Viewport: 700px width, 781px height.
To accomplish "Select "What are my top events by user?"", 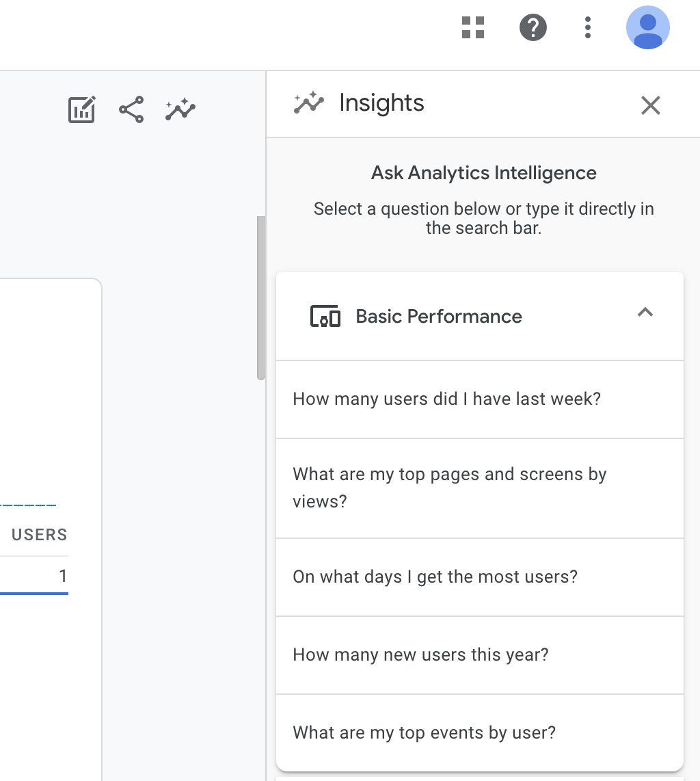I will pyautogui.click(x=424, y=732).
